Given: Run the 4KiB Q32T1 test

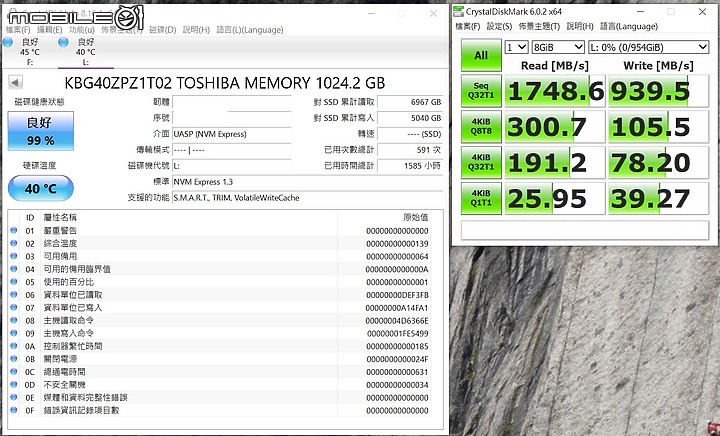Looking at the screenshot, I should (481, 162).
